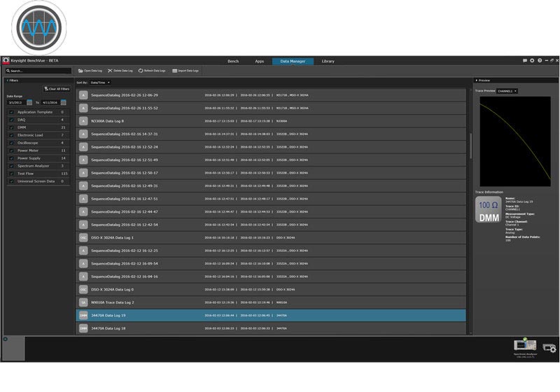Select row SequenceDatalog 2016-02-16 12-44-47
The height and width of the screenshot is (392, 560).
point(271,211)
